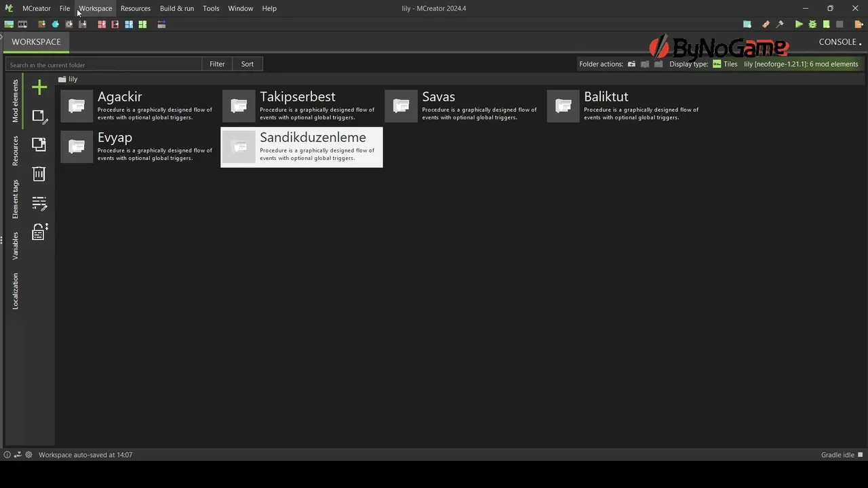Screen dimensions: 868x488
Task: Click the lily neoforge-1.21.1 mod elements label
Action: [x=801, y=64]
